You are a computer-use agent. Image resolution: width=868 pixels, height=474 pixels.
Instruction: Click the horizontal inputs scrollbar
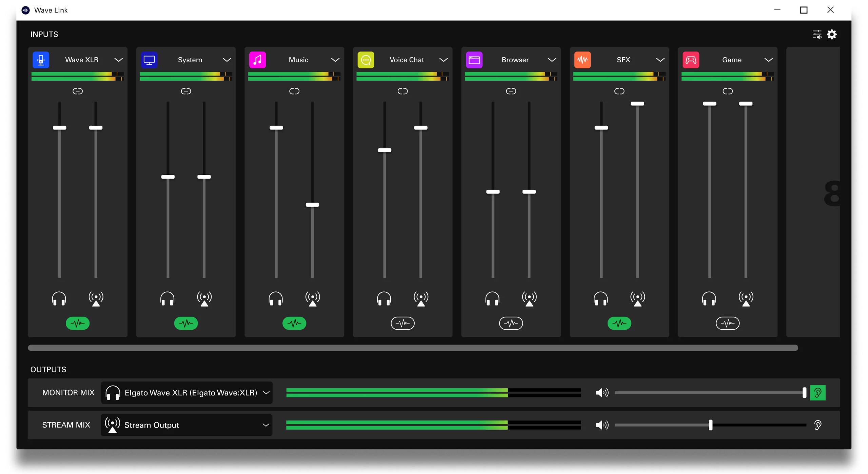pos(413,348)
